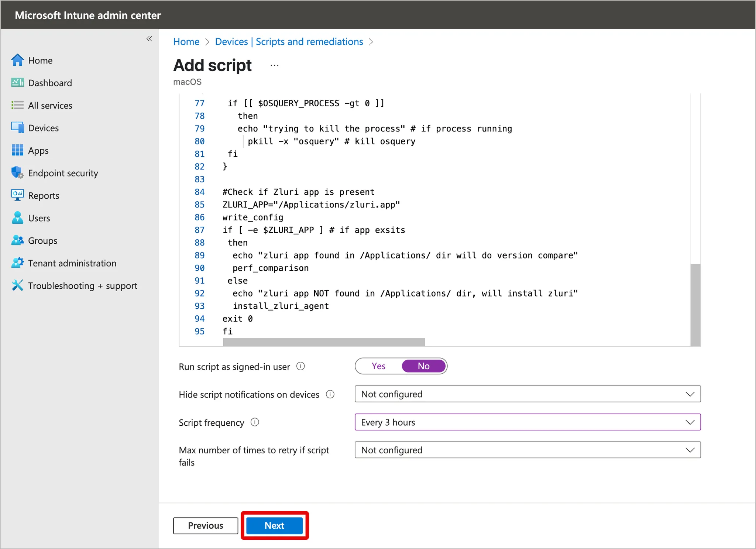The height and width of the screenshot is (549, 756).
Task: Click the Devices monitor icon
Action: tap(17, 128)
